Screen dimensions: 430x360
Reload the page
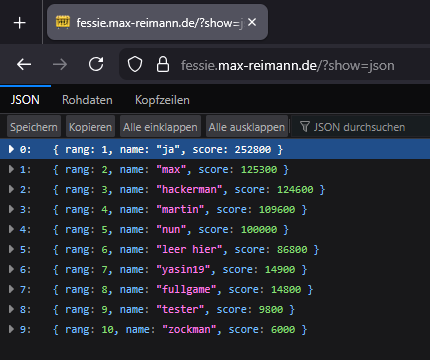96,64
